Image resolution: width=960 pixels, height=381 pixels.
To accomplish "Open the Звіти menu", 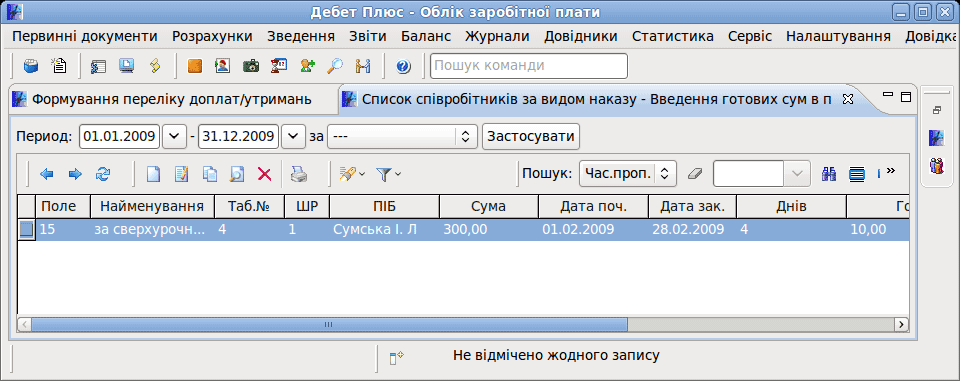I will (x=368, y=36).
